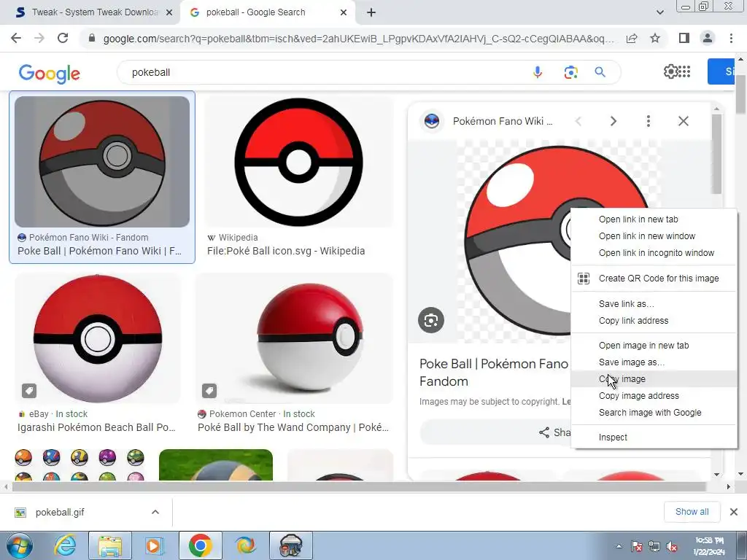Close the downloads bar

734,512
